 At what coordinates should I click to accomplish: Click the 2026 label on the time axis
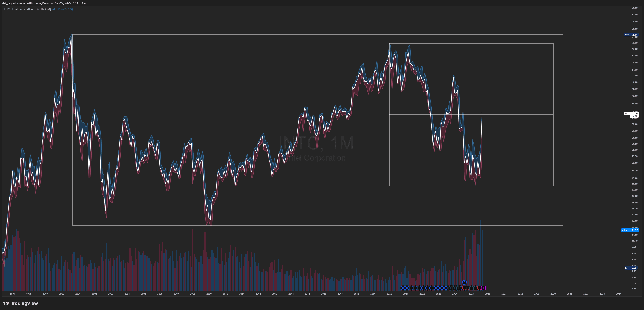(487, 294)
